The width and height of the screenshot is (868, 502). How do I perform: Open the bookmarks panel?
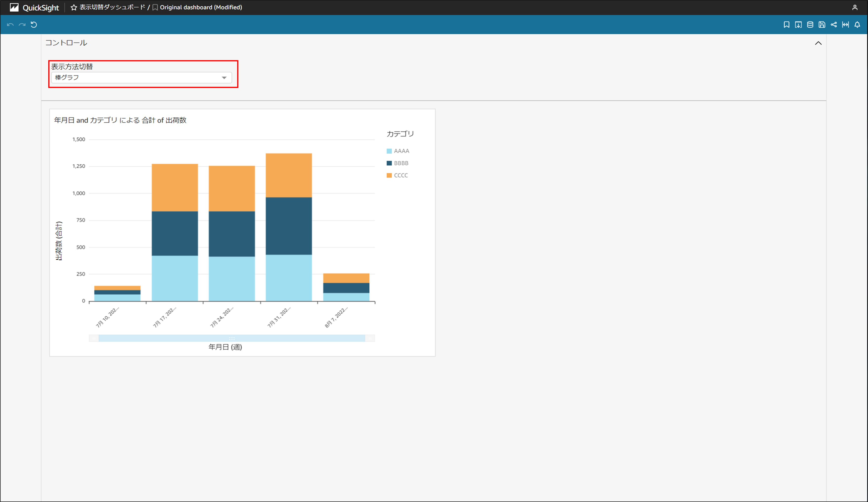pos(787,24)
